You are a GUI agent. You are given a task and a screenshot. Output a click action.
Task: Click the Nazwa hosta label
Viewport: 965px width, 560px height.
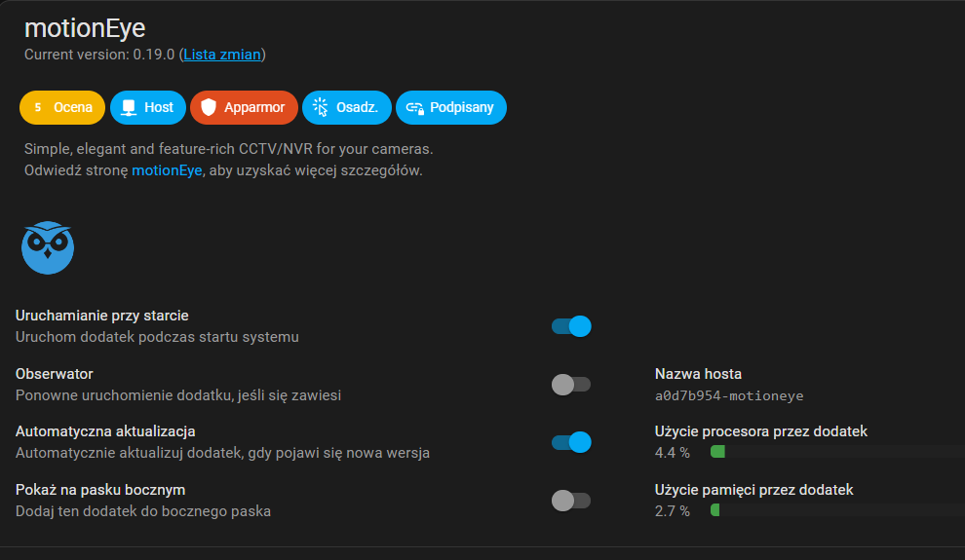pyautogui.click(x=698, y=374)
